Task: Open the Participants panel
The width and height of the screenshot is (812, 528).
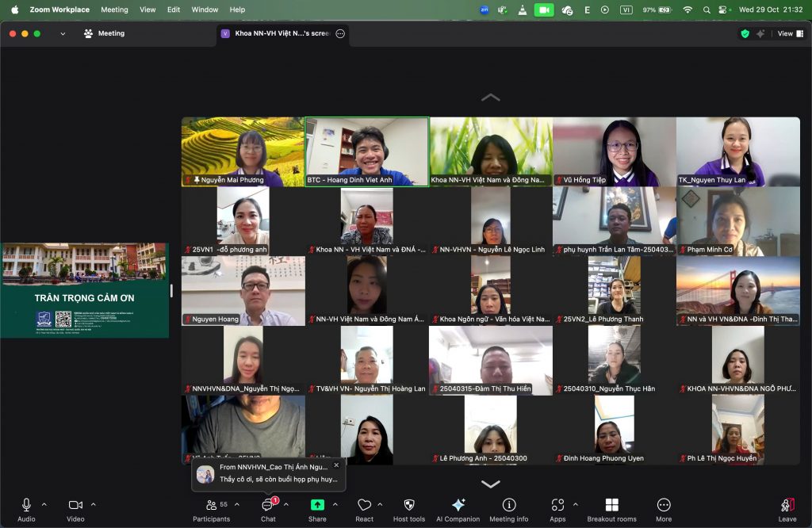Action: click(x=211, y=506)
